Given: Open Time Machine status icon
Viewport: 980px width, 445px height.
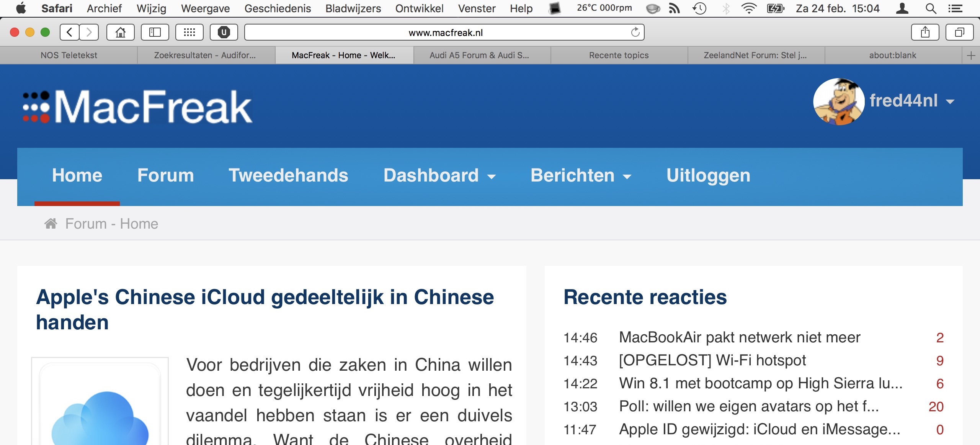Looking at the screenshot, I should 700,8.
